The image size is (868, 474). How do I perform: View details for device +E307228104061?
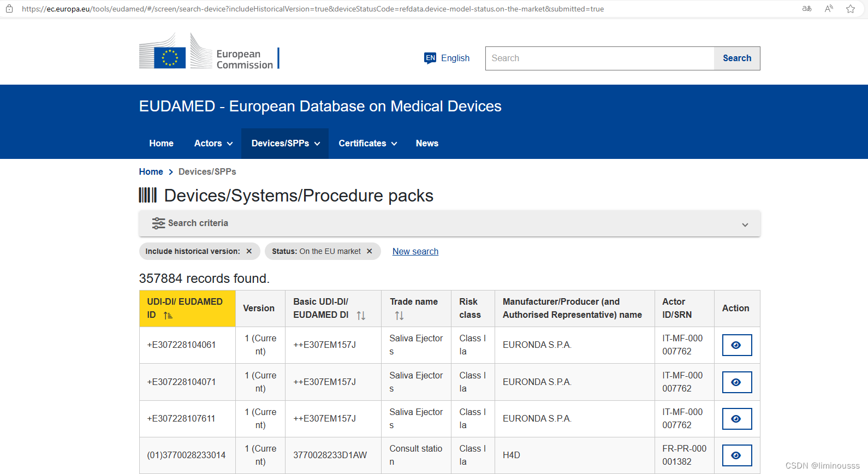pos(736,345)
